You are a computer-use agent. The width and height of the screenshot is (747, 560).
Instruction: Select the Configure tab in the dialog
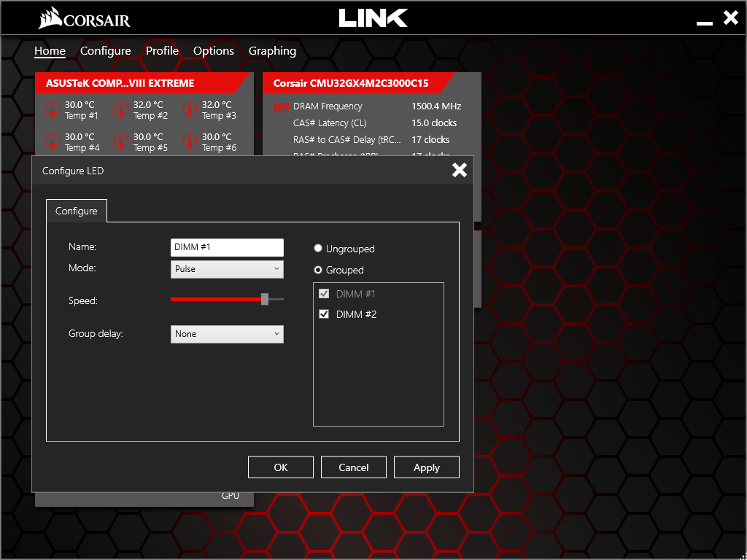(x=76, y=211)
